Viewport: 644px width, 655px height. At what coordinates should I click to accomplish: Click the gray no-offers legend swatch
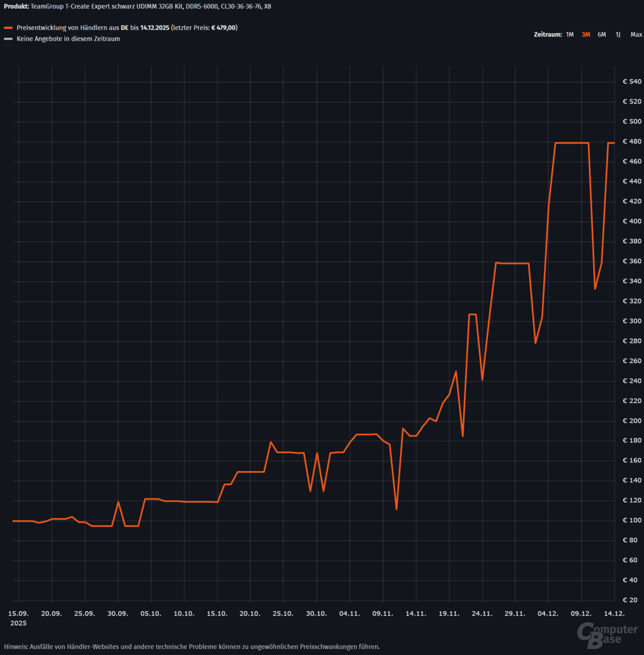pyautogui.click(x=8, y=39)
